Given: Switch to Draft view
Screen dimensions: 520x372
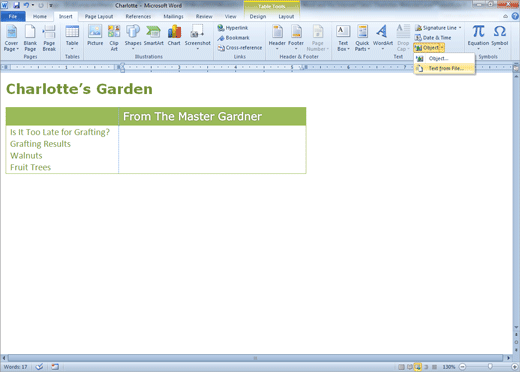Looking at the screenshot, I should (434, 367).
